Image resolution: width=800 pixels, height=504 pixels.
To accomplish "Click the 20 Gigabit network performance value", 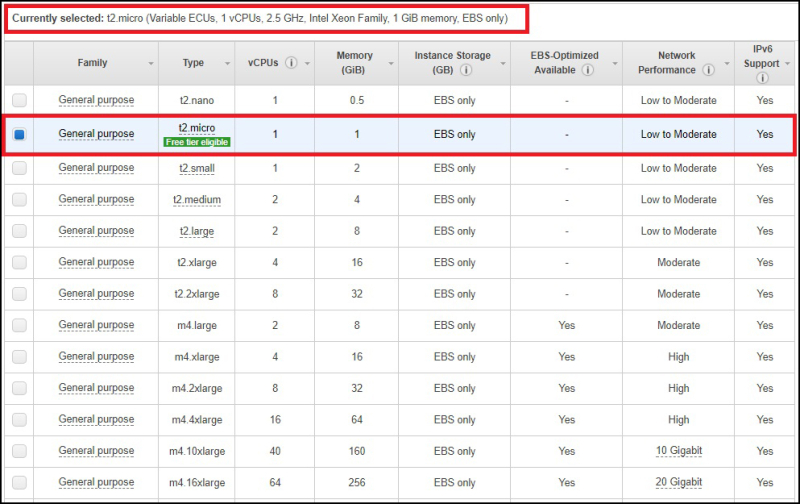I will (x=679, y=482).
